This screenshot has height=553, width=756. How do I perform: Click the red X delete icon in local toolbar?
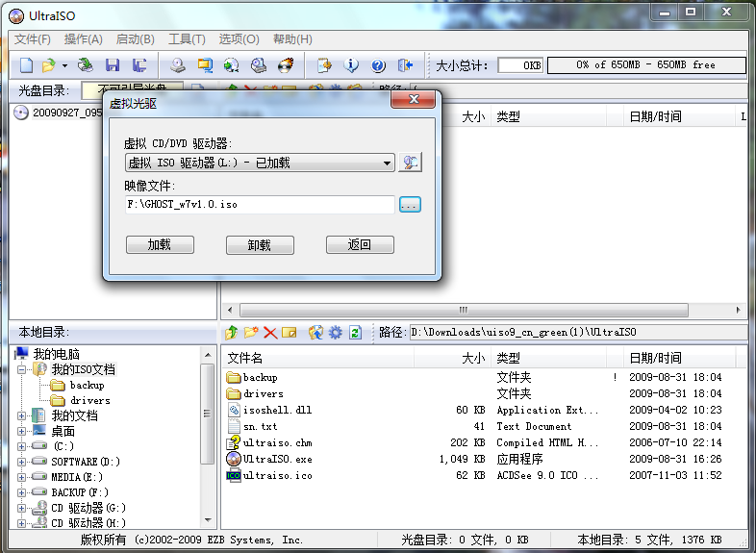click(x=270, y=332)
